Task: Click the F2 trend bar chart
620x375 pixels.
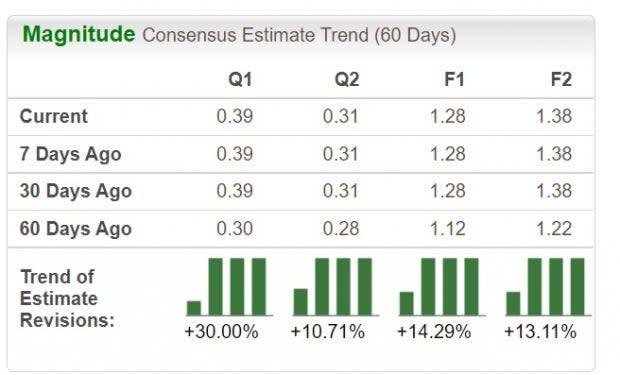Action: click(548, 287)
